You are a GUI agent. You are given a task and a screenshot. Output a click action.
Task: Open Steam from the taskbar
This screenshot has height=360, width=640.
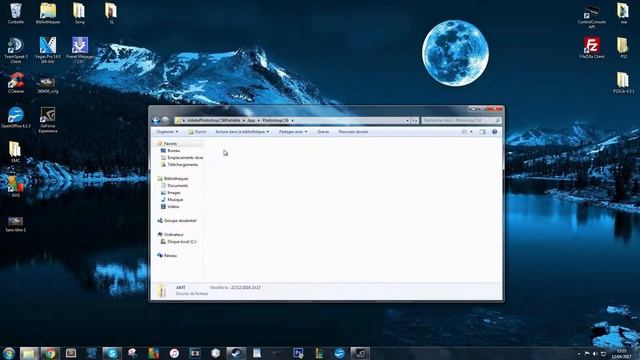(x=236, y=353)
